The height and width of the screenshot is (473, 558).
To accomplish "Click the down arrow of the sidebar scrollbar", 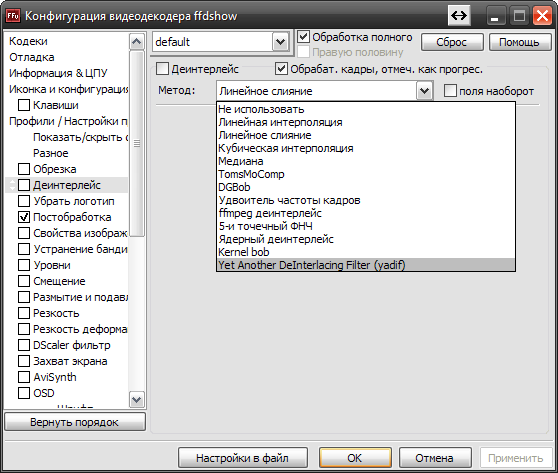I will click(x=137, y=399).
